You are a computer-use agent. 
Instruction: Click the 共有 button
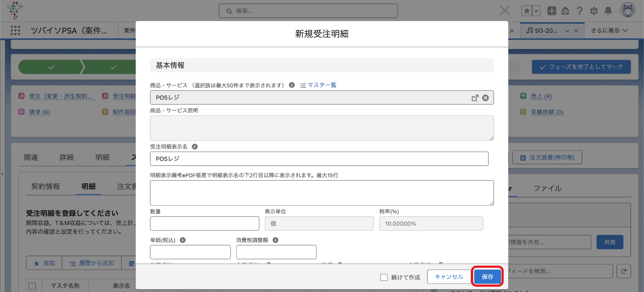click(610, 242)
